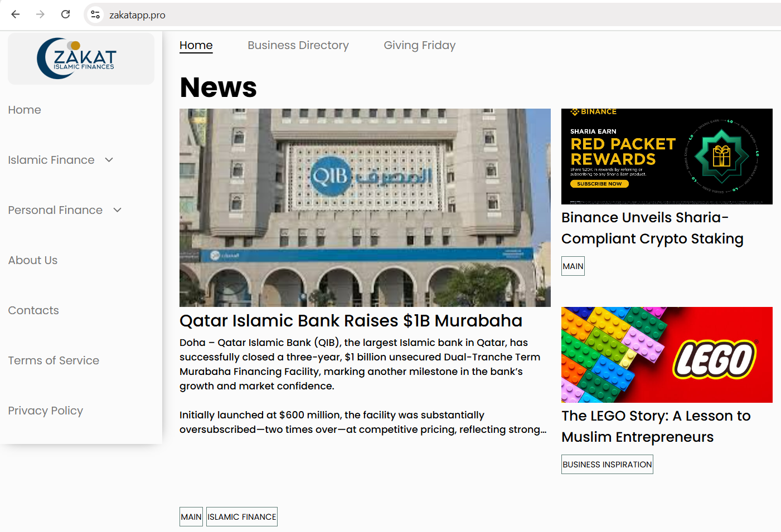Click the ISLAMIC FINANCE tag

(x=242, y=517)
